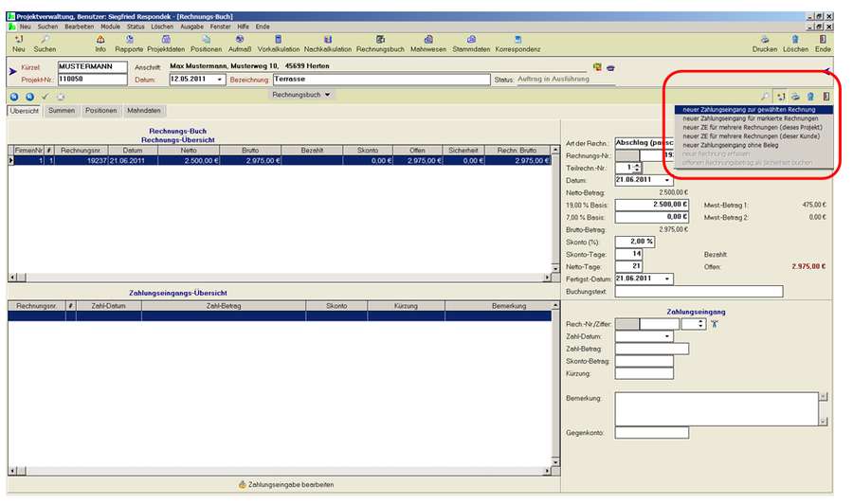This screenshot has width=853, height=504.
Task: Click into the Buchungstext input field
Action: (699, 291)
